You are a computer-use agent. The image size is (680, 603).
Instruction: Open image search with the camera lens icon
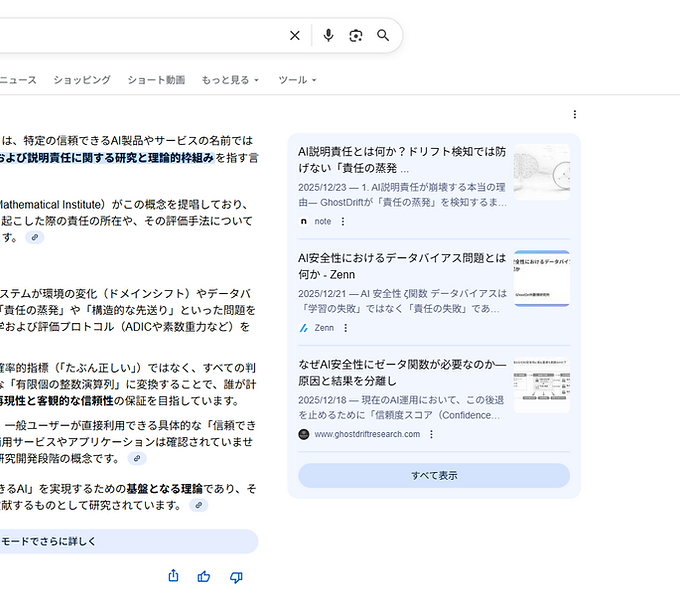click(356, 36)
